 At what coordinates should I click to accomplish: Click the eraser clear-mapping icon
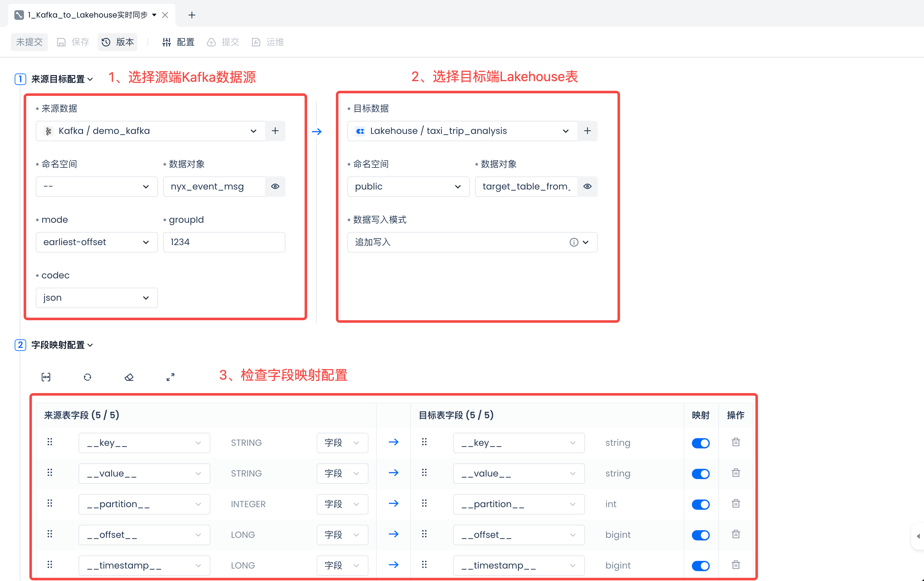click(129, 377)
